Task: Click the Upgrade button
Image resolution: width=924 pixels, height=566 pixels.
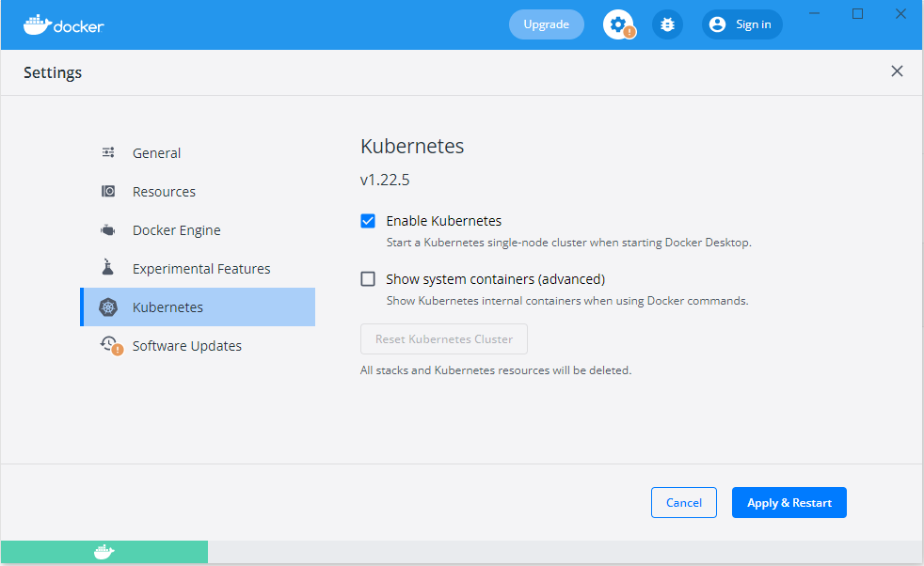Action: point(547,24)
